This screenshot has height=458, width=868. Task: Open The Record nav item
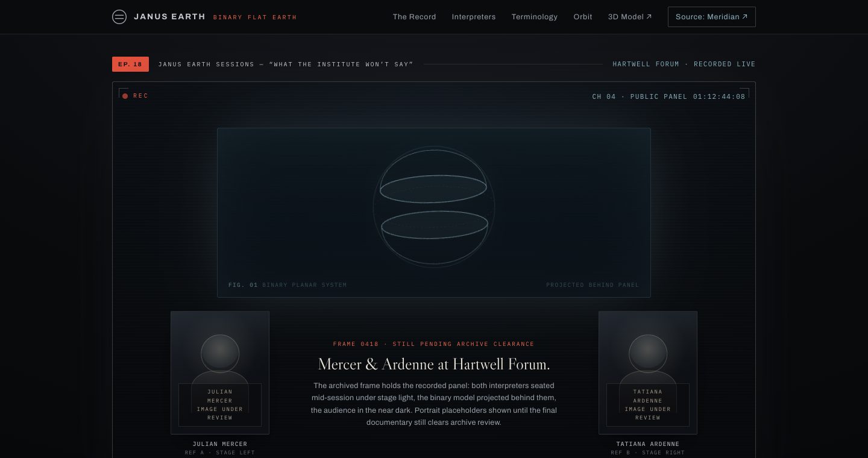tap(414, 17)
